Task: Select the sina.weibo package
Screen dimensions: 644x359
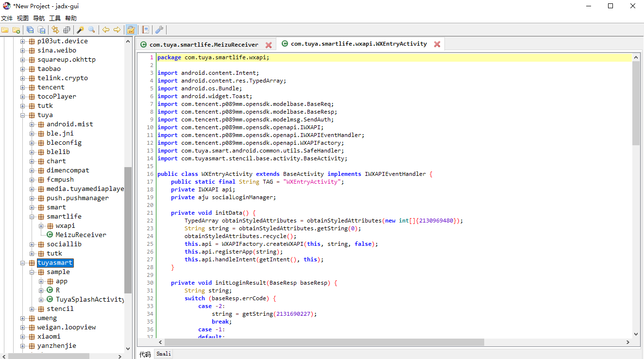Action: pyautogui.click(x=56, y=51)
